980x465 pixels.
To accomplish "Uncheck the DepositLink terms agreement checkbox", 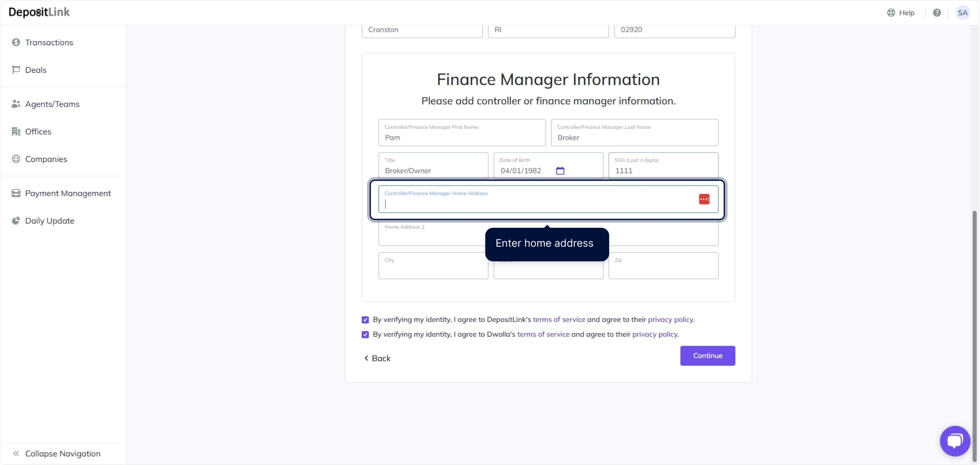I will pos(365,320).
